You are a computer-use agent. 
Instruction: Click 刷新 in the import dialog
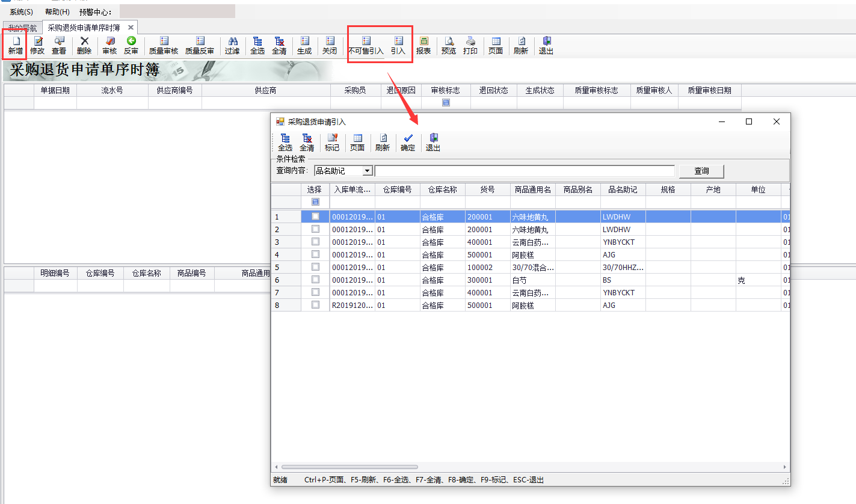(x=383, y=143)
